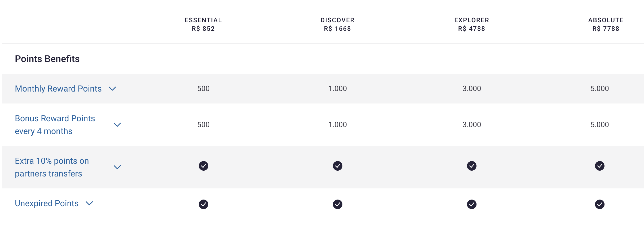The image size is (644, 233).
Task: Select the ESSENTIAL R$ 852 plan header
Action: click(203, 24)
